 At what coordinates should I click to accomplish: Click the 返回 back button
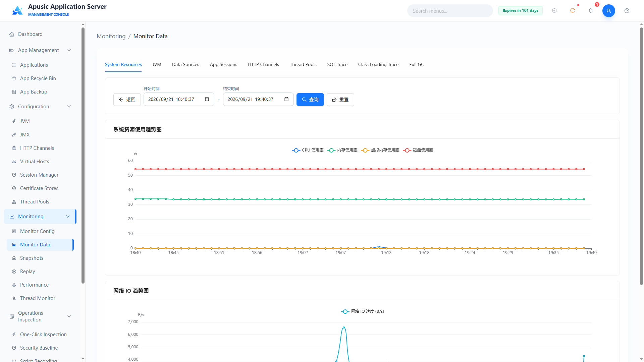[x=127, y=100]
